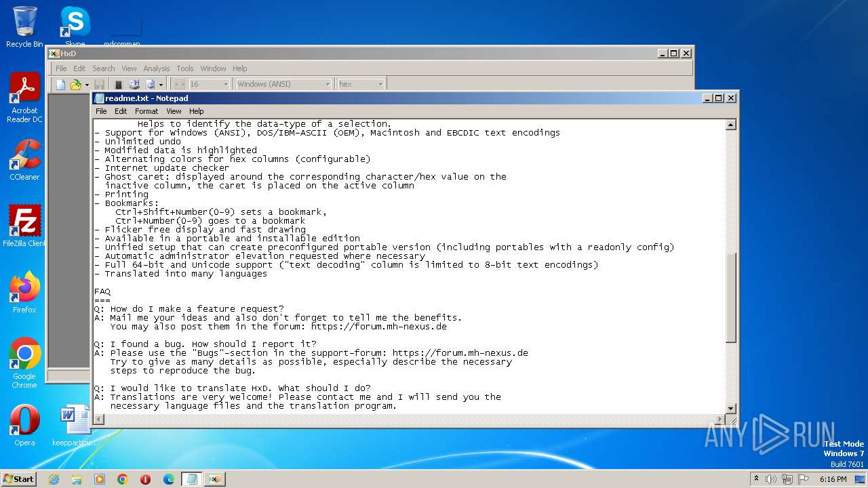Click Notepad horizontal scrollbar left arrow
The image size is (868, 488).
(x=99, y=420)
